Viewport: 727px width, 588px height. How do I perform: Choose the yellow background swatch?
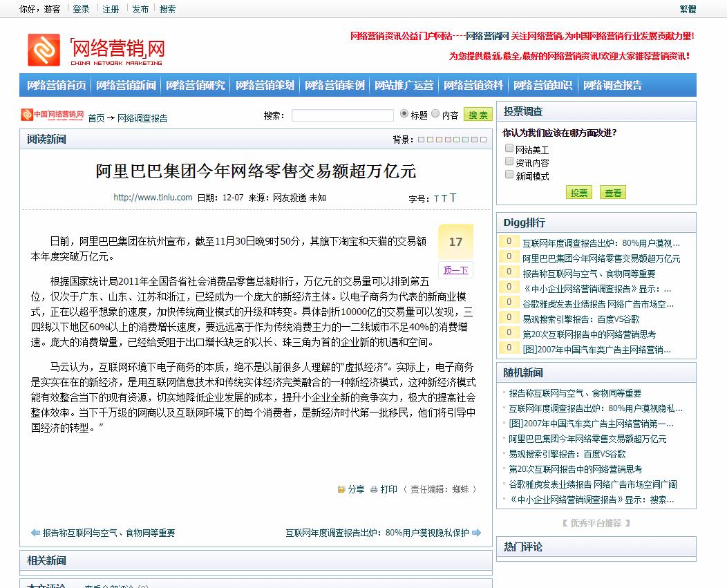431,140
